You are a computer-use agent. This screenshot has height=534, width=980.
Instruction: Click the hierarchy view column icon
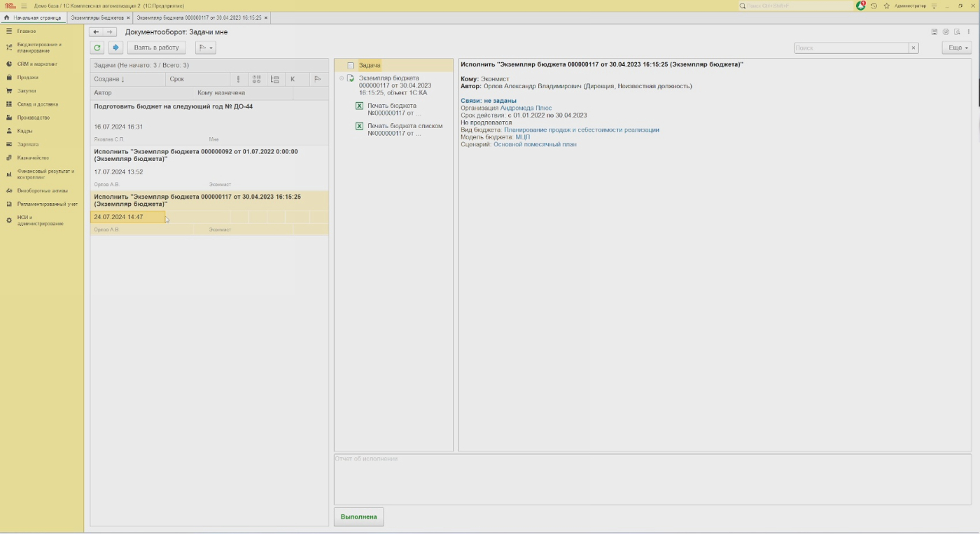click(x=274, y=79)
